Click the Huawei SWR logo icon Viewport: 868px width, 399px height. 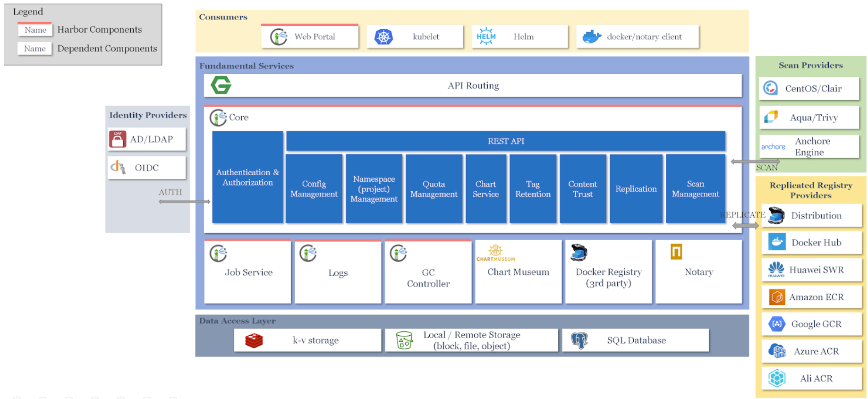[x=776, y=270]
